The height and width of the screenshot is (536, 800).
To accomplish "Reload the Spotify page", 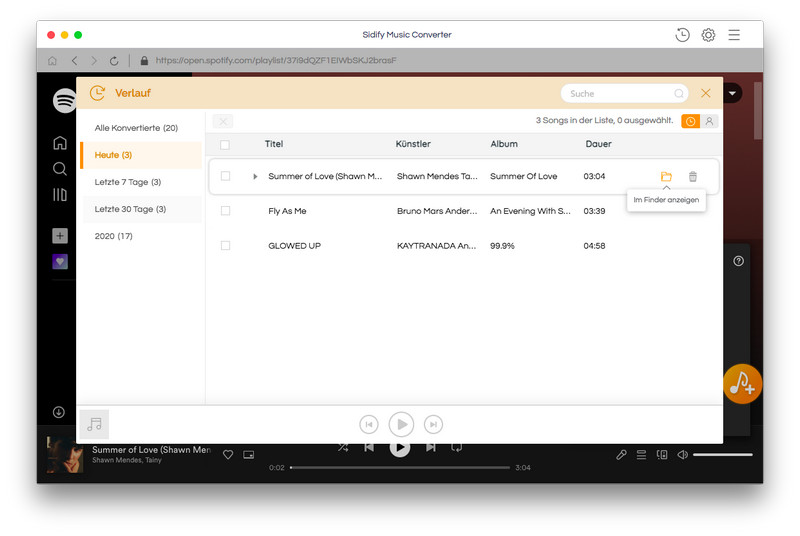I will pyautogui.click(x=114, y=61).
